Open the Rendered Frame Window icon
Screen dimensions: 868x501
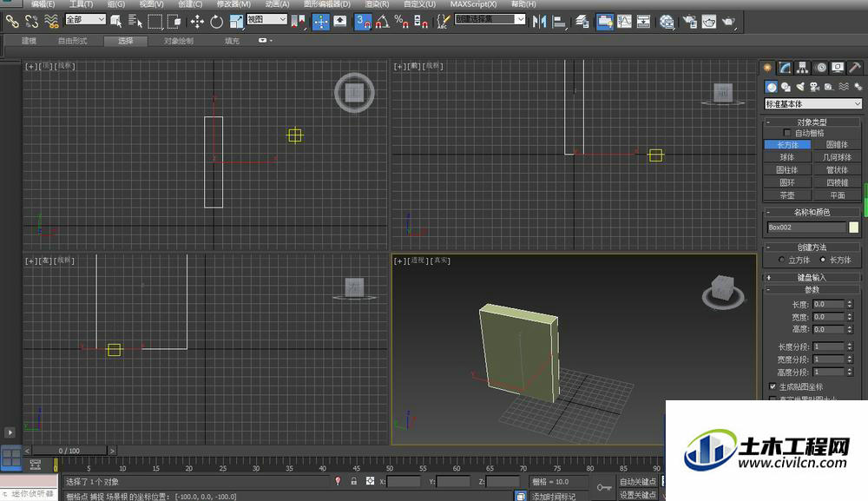(708, 22)
